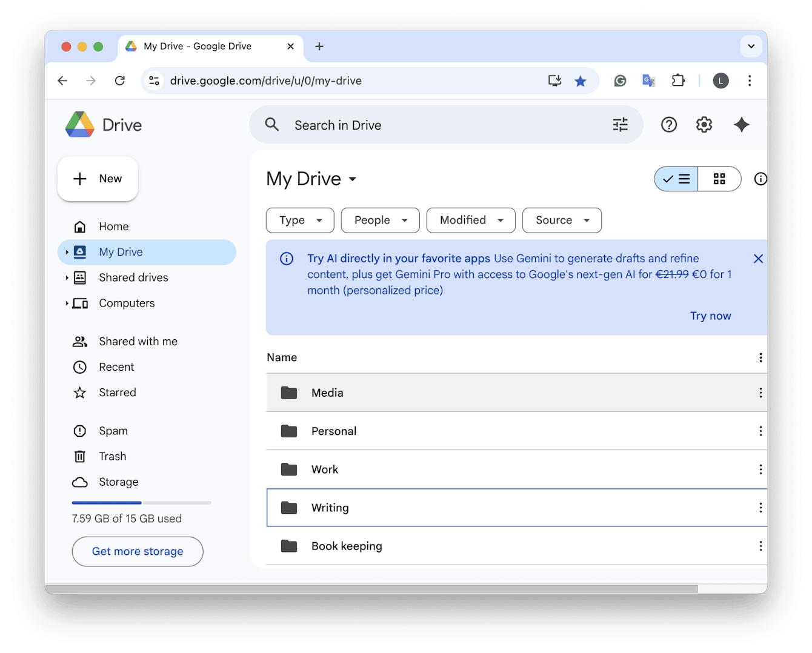
Task: Open Chrome three-dot menu
Action: click(x=750, y=80)
